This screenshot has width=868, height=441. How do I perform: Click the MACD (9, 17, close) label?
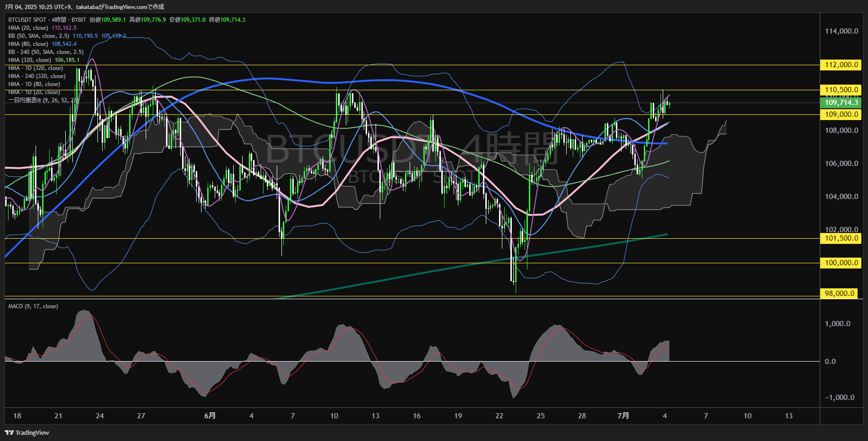click(x=33, y=306)
